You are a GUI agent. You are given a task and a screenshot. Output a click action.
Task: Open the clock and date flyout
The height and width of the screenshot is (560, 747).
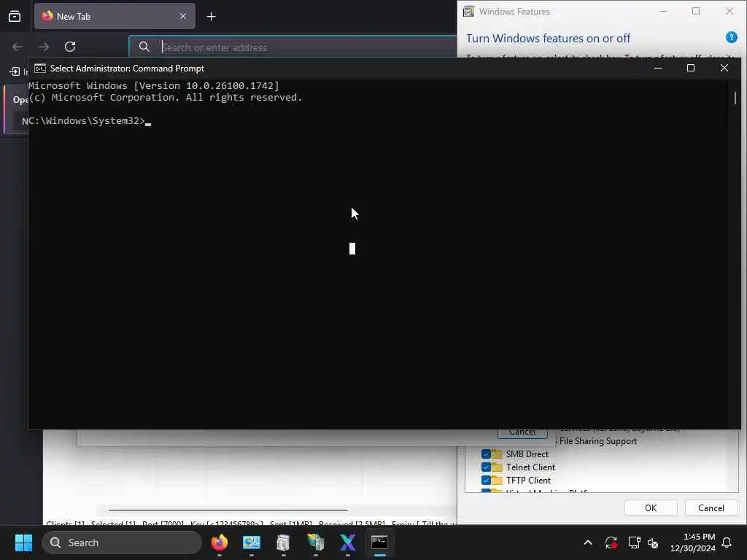(x=693, y=542)
